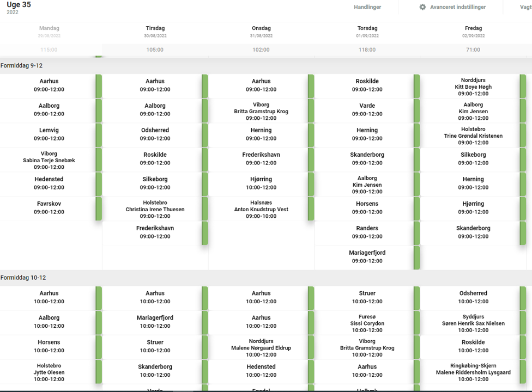This screenshot has height=392, width=532.
Task: Open the Vagt tab at top right
Action: click(525, 7)
